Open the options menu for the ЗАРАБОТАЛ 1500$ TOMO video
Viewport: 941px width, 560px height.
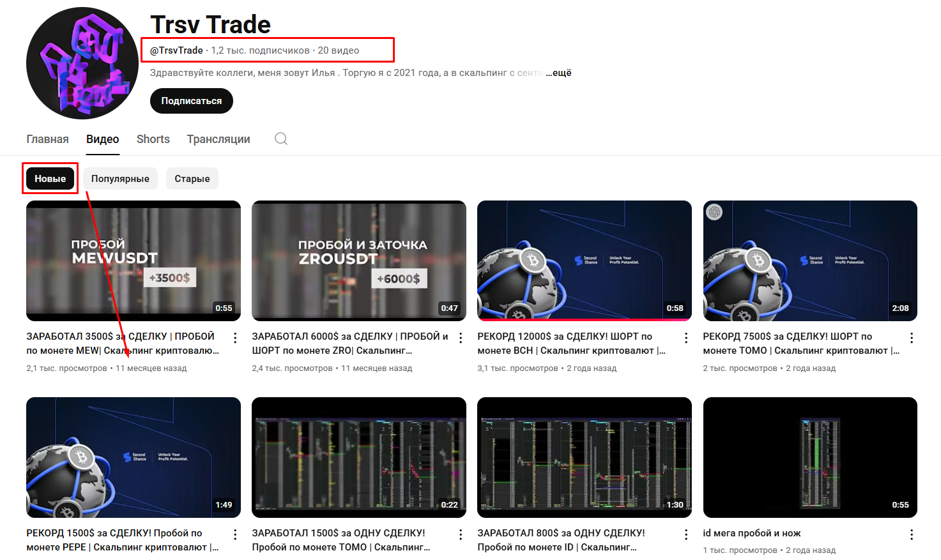461,535
